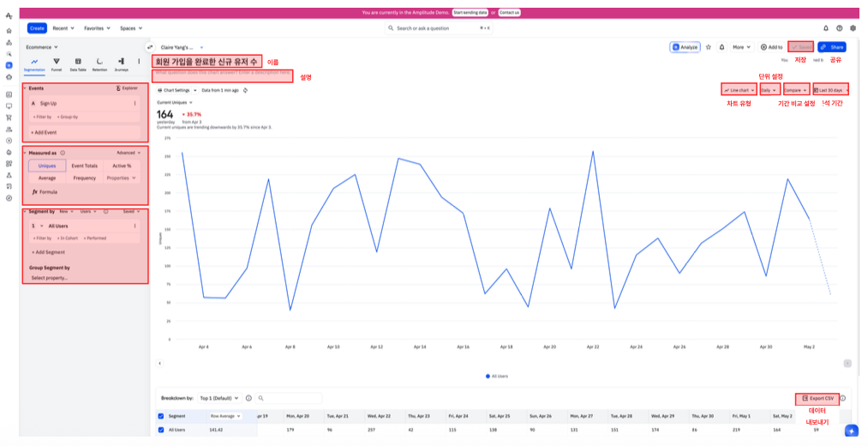Image resolution: width=868 pixels, height=446 pixels.
Task: Select the Journeys chart type icon
Action: pos(121,64)
